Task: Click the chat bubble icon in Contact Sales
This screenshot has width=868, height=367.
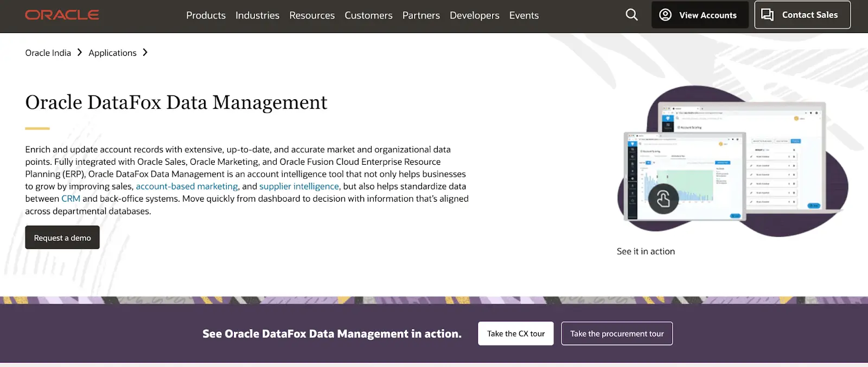Action: 767,15
